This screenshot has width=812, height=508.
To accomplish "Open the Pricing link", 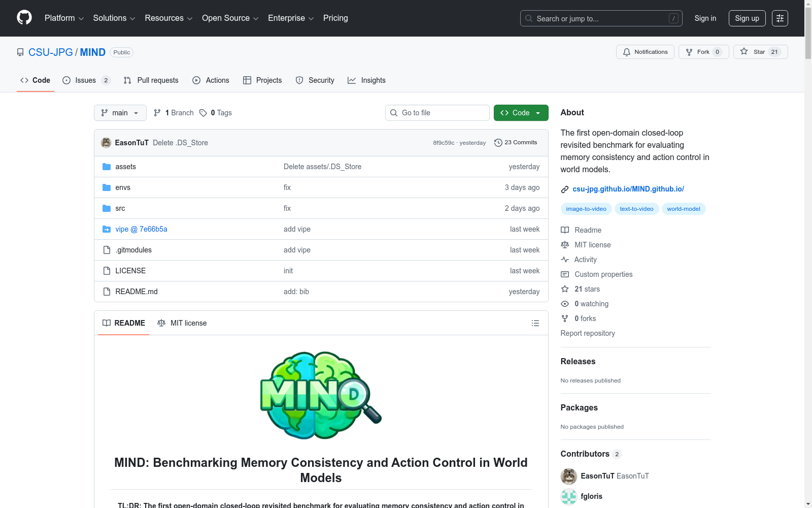I will tap(335, 18).
